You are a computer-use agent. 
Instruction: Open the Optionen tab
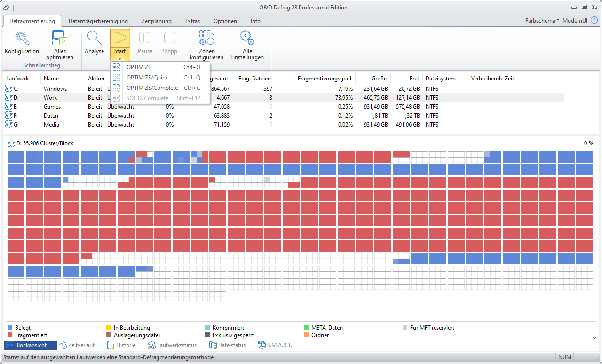pyautogui.click(x=225, y=21)
